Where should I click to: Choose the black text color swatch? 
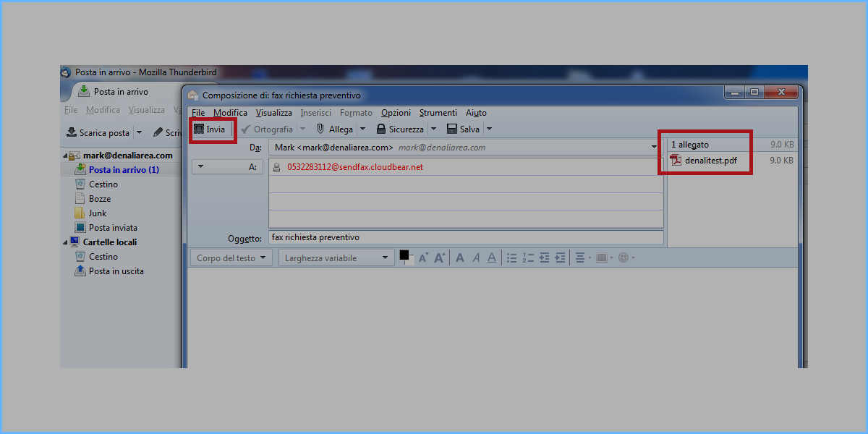tap(404, 255)
